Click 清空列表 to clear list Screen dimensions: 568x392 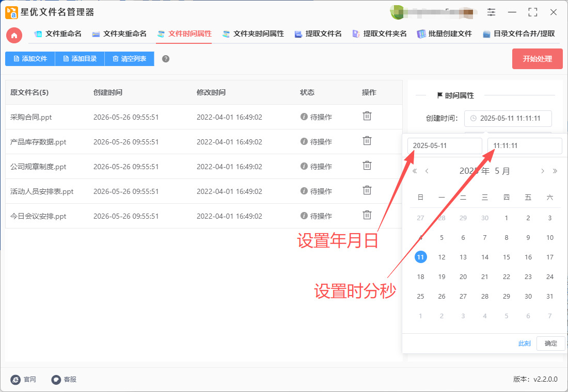pyautogui.click(x=129, y=59)
